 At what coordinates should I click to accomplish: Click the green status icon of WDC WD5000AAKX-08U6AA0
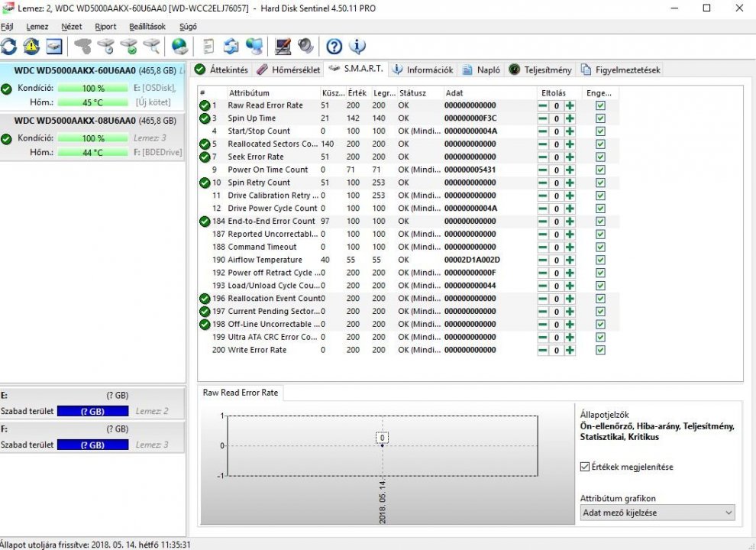[6, 139]
